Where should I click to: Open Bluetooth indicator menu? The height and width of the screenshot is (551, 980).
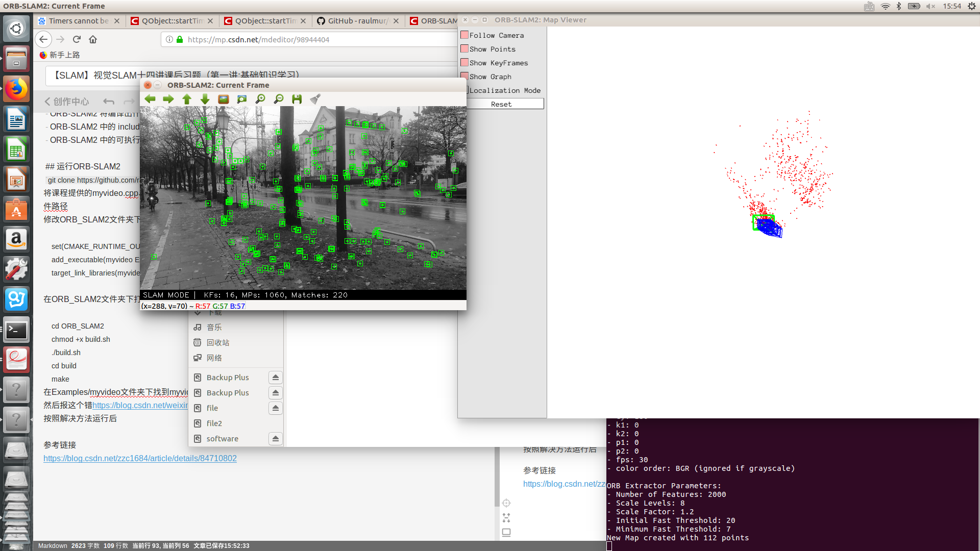point(899,6)
